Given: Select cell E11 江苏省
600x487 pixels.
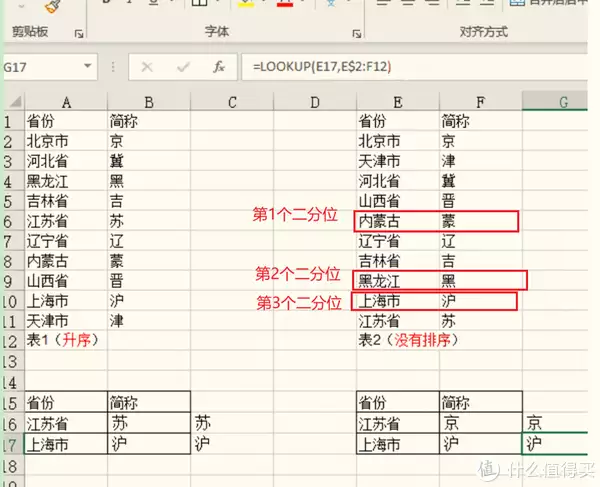Looking at the screenshot, I should point(398,321).
